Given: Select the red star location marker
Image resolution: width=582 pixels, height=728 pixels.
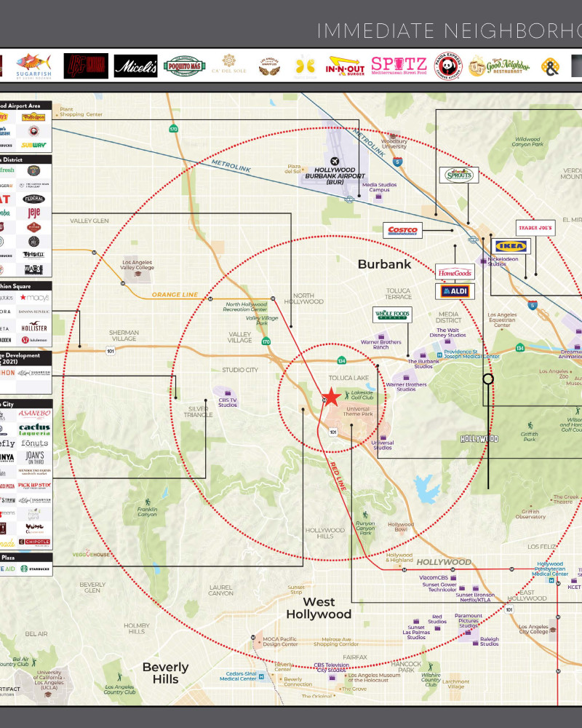Looking at the screenshot, I should pos(331,397).
